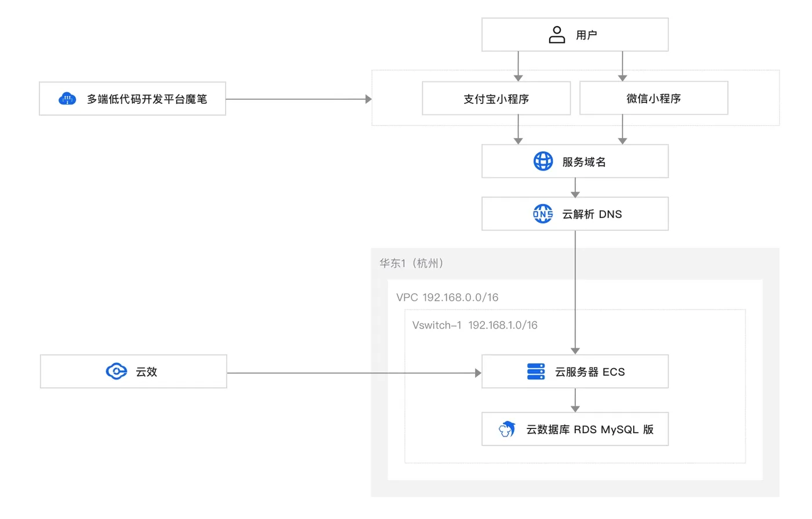
Task: Select the 用户 label
Action: (x=586, y=35)
